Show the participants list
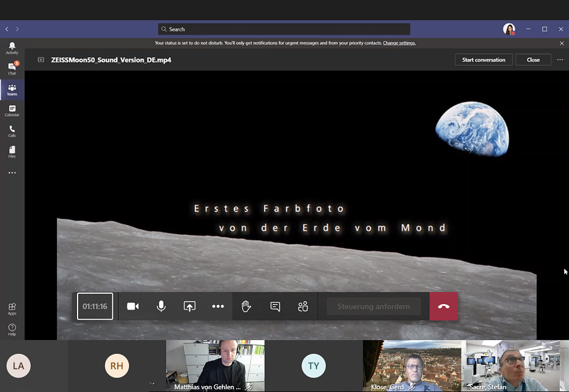 pos(303,306)
